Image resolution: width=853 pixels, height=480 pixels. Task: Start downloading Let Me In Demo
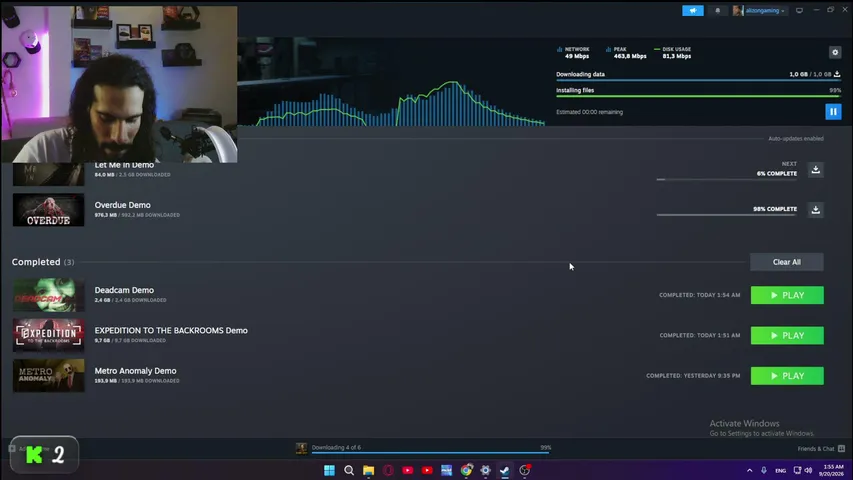coord(815,170)
